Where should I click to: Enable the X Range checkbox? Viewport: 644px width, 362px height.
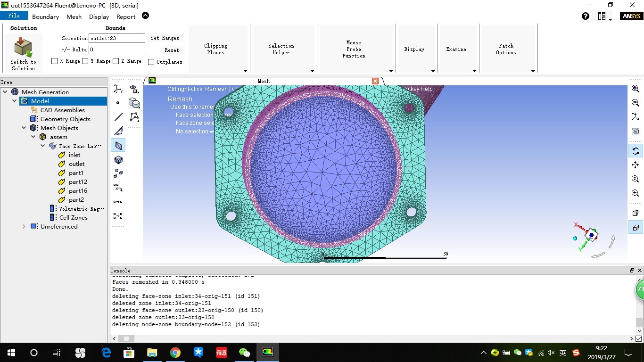54,61
